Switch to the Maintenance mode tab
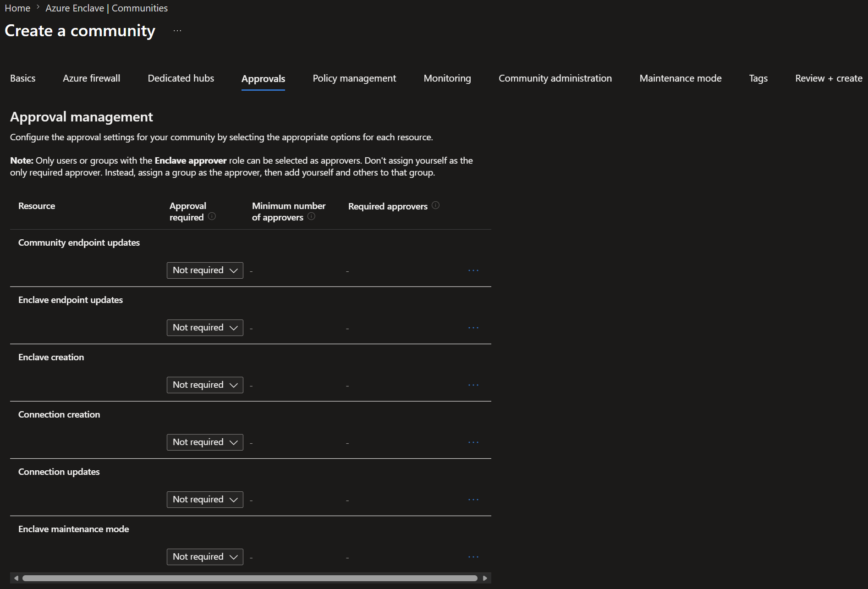This screenshot has width=868, height=589. [681, 78]
